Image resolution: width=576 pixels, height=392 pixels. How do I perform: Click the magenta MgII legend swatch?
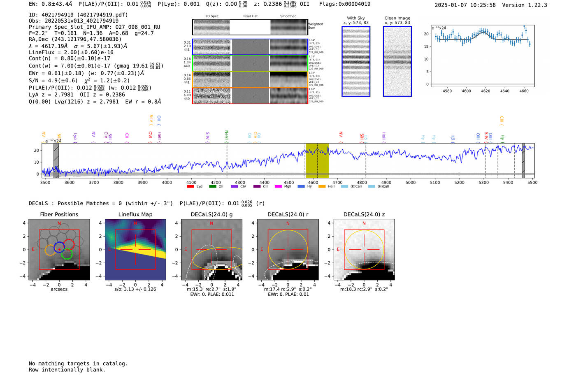pyautogui.click(x=278, y=186)
